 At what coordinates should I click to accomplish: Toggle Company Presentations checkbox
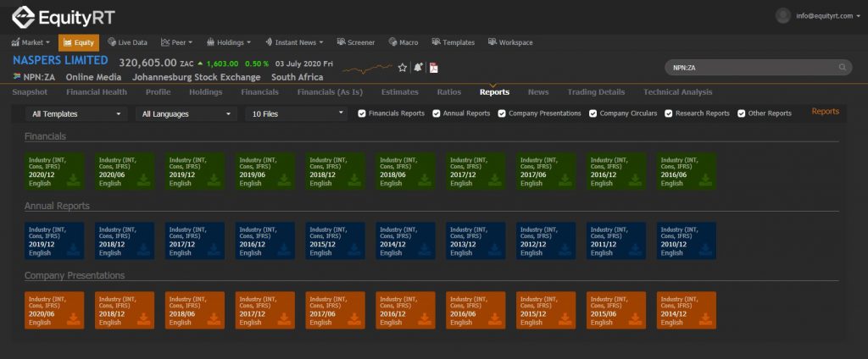pos(502,113)
